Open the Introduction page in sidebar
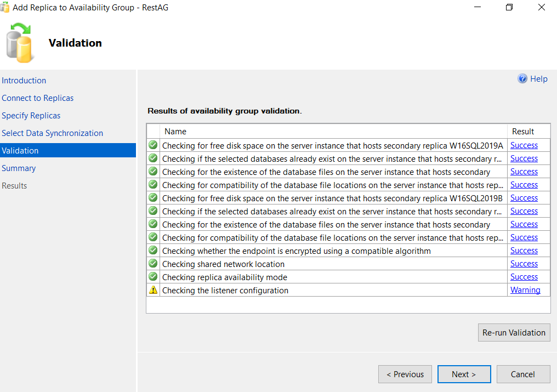 pyautogui.click(x=24, y=81)
